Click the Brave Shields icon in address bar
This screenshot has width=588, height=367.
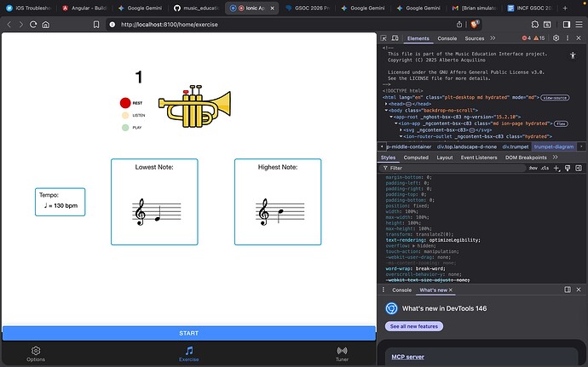[x=476, y=25]
